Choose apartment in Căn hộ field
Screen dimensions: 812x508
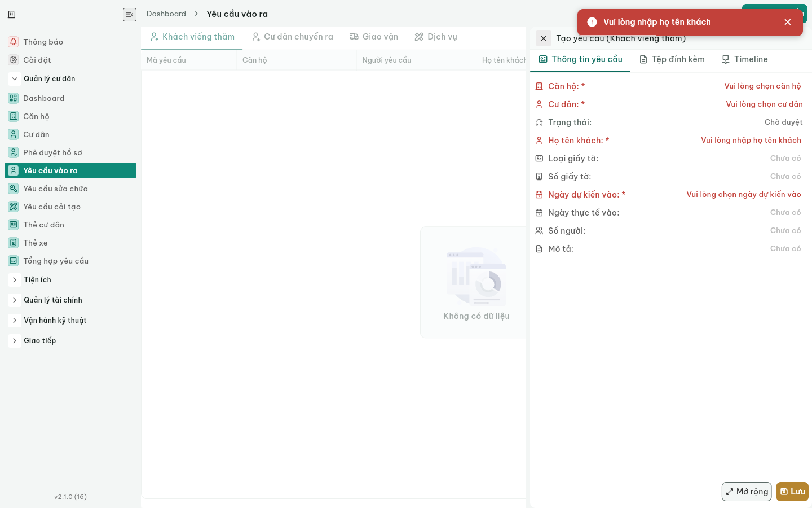762,86
